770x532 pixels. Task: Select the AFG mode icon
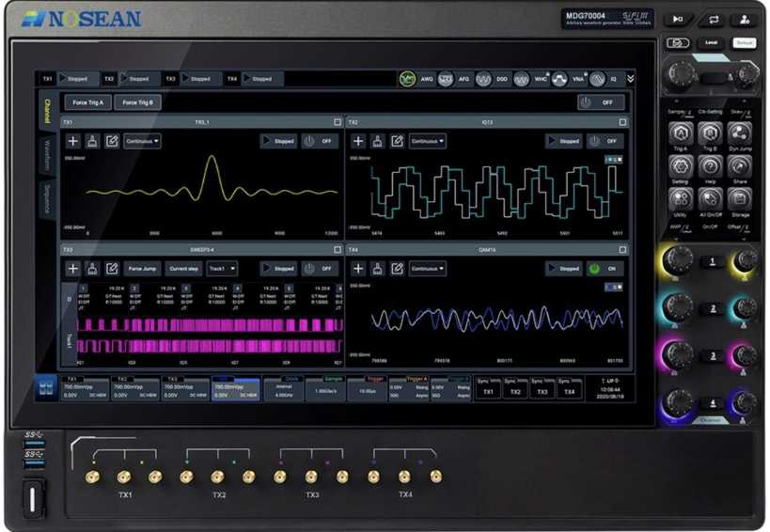[x=446, y=79]
